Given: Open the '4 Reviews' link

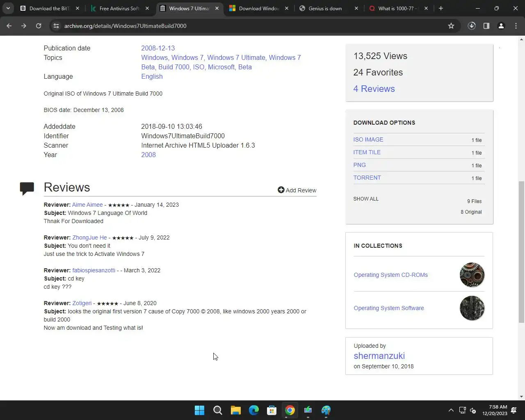Looking at the screenshot, I should pyautogui.click(x=374, y=89).
